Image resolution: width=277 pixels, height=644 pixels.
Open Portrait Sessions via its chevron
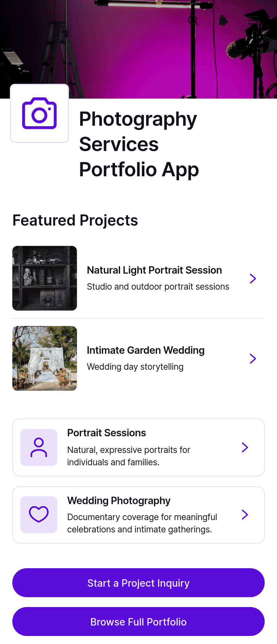tap(245, 447)
